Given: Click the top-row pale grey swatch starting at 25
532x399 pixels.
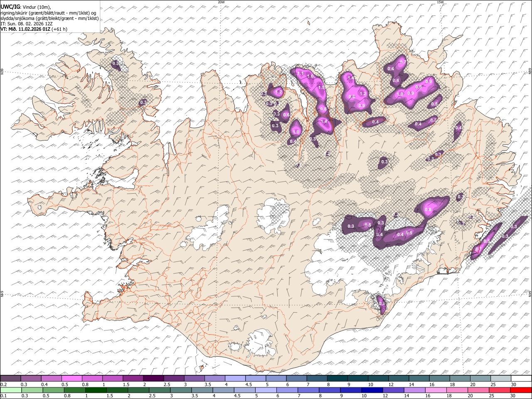Looking at the screenshot, I should pos(500,379).
